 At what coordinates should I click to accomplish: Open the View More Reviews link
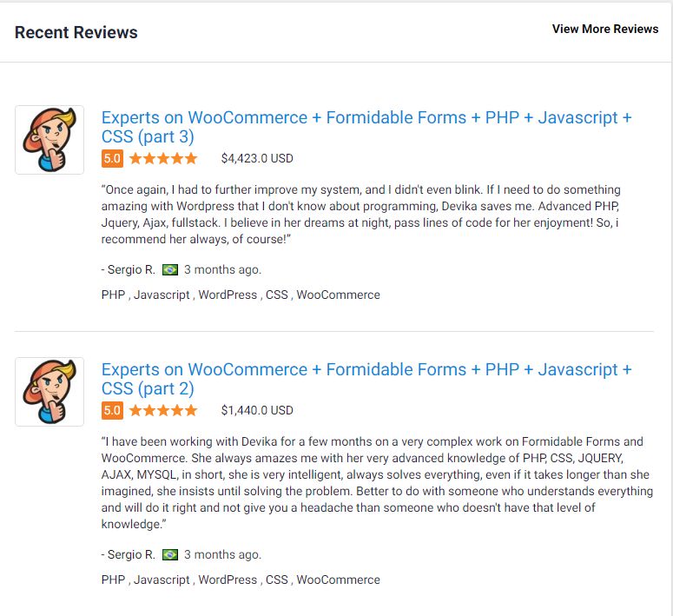(x=605, y=29)
